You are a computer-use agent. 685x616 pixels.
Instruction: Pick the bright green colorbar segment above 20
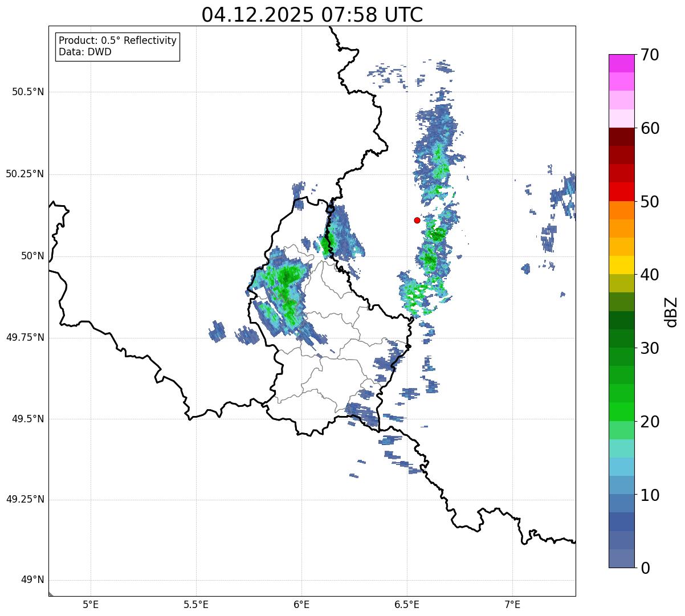tap(622, 412)
